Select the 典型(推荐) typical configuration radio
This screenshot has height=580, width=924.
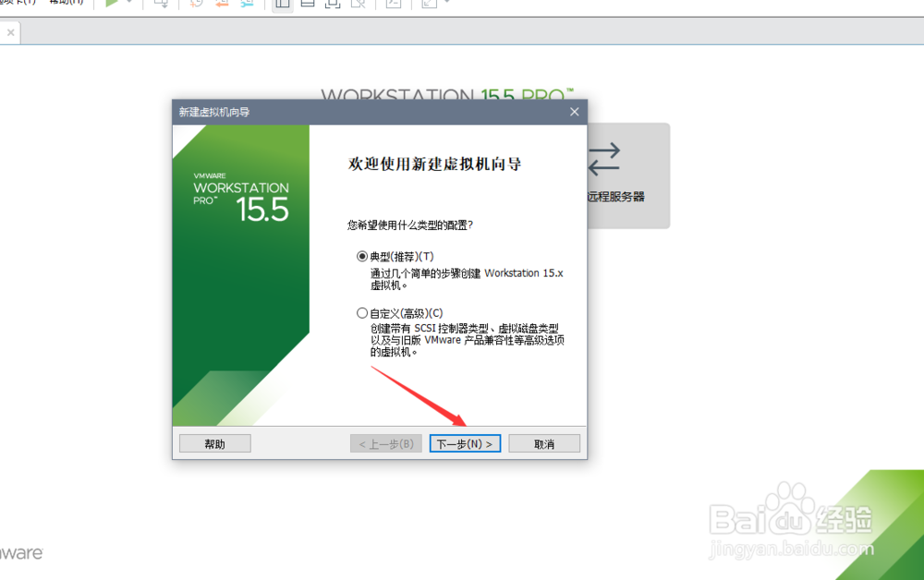click(362, 257)
